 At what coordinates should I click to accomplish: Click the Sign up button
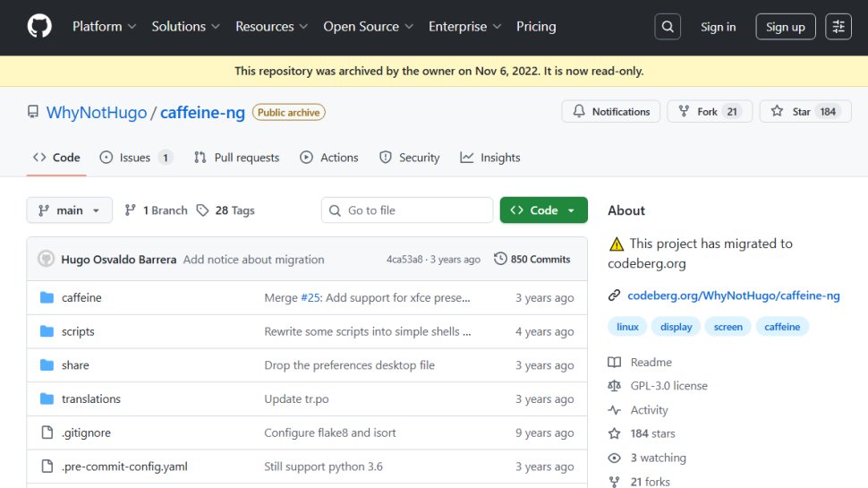pyautogui.click(x=786, y=27)
